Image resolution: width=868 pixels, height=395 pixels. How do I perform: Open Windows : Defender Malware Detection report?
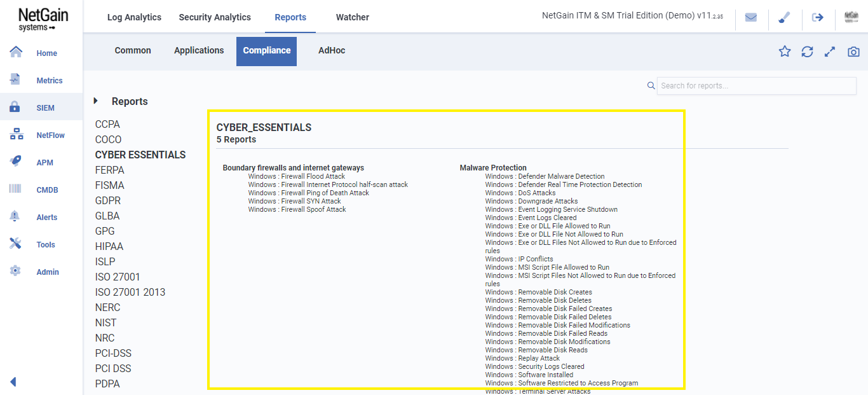click(x=545, y=176)
